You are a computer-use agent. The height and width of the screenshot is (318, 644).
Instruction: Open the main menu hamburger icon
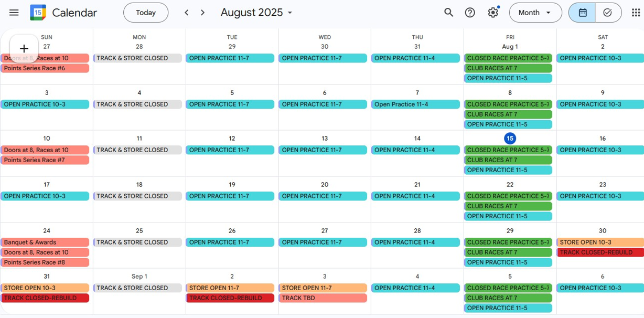point(14,13)
